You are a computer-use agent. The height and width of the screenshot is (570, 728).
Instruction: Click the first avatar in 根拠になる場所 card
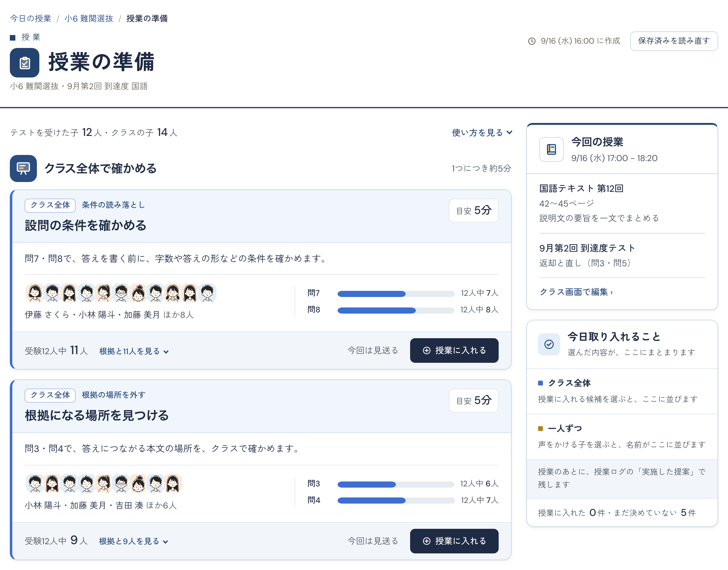[35, 483]
